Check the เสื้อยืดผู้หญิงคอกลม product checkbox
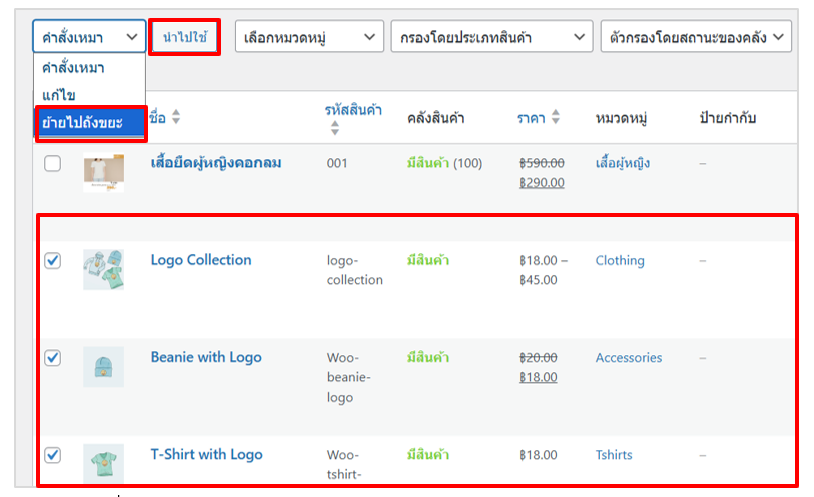 coord(53,164)
